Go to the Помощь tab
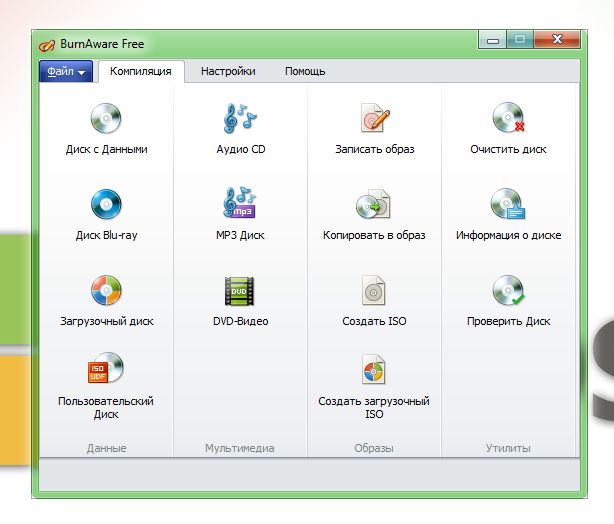 click(305, 71)
